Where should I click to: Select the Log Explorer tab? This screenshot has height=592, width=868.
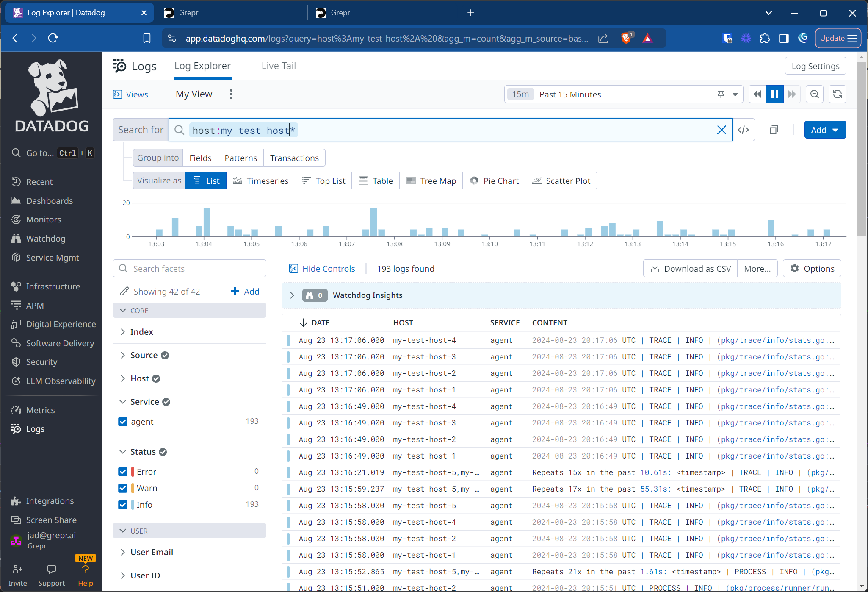tap(202, 66)
